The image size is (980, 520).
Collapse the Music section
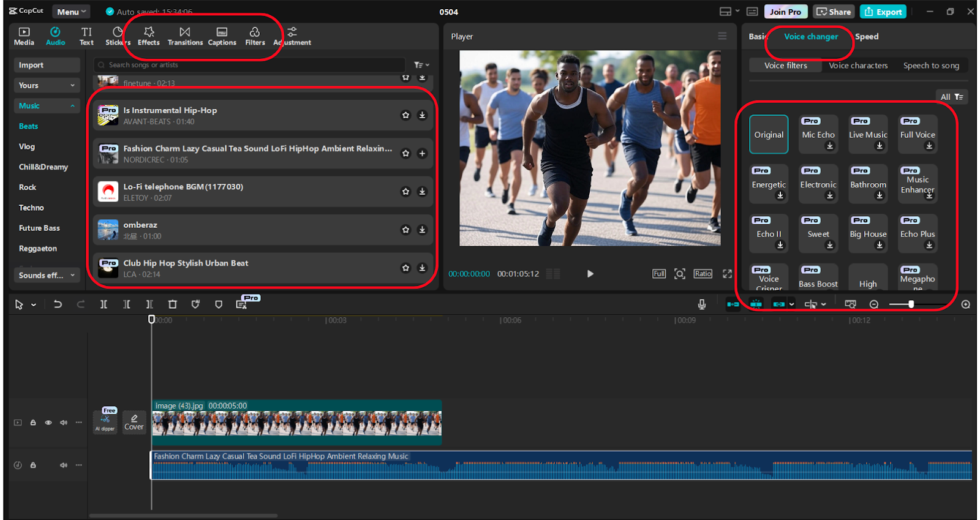pyautogui.click(x=47, y=106)
